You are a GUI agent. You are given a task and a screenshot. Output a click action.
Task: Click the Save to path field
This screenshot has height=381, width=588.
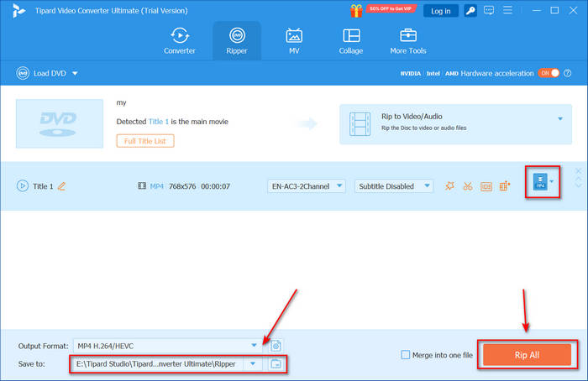click(x=158, y=363)
